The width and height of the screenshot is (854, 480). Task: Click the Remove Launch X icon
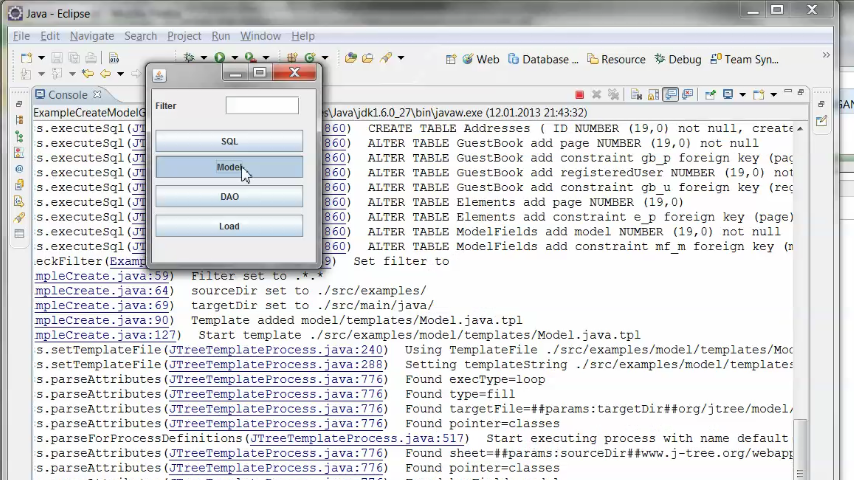tap(596, 95)
